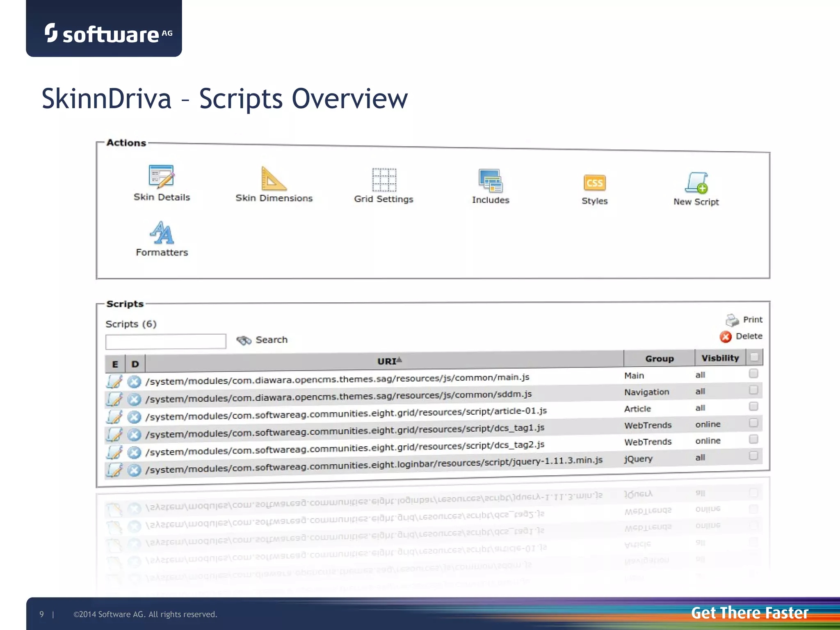Sort by the Visibility column header
Image resolution: width=840 pixels, height=630 pixels.
720,358
